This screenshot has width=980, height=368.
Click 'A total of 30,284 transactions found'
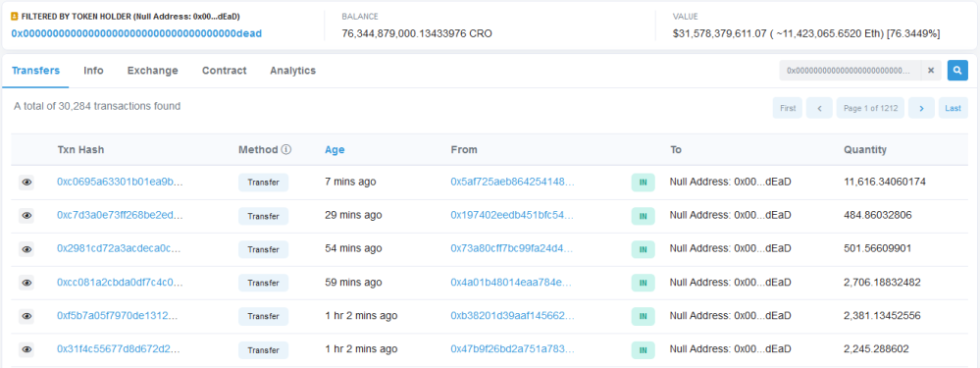97,106
